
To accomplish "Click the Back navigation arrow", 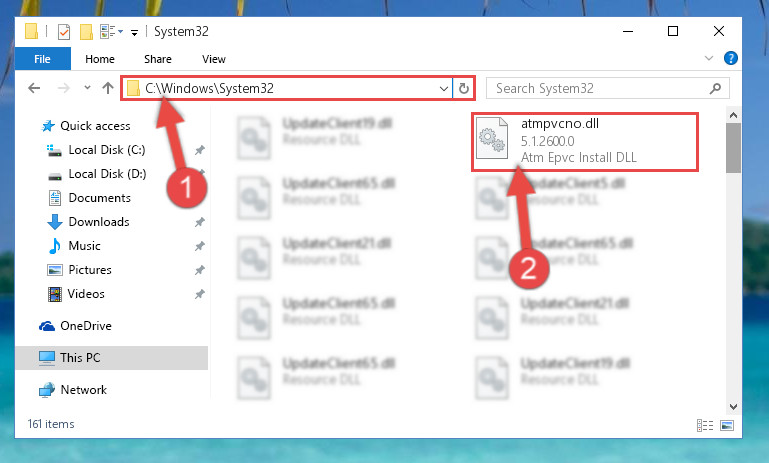I will [x=34, y=88].
